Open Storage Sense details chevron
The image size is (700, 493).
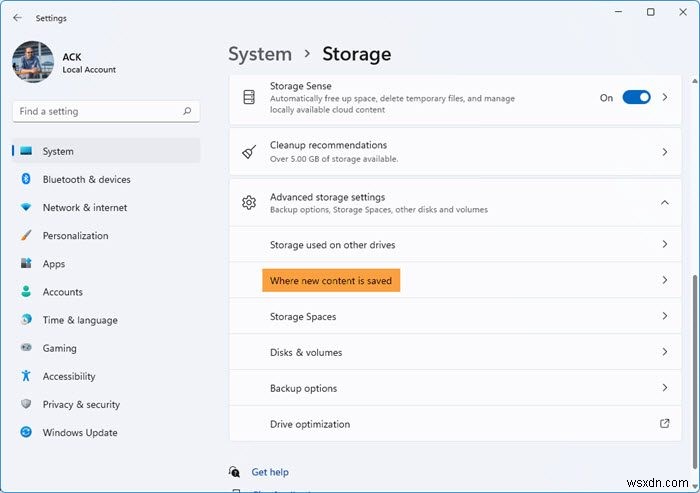click(x=664, y=98)
